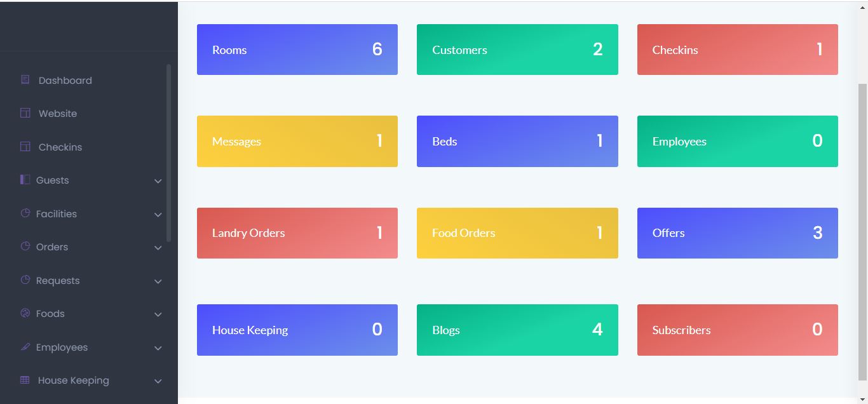Viewport: 868px width, 404px height.
Task: Click the sidebar vertical scrollbar
Action: [x=168, y=152]
